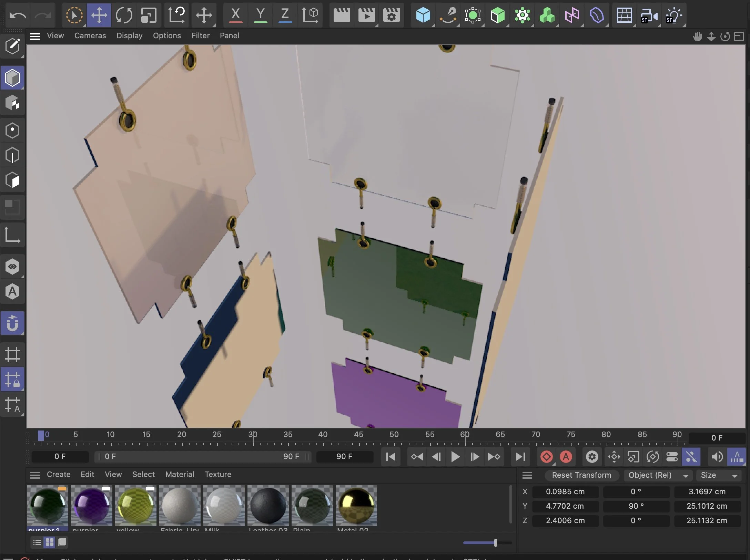Select the yellow material swatch

(136, 506)
